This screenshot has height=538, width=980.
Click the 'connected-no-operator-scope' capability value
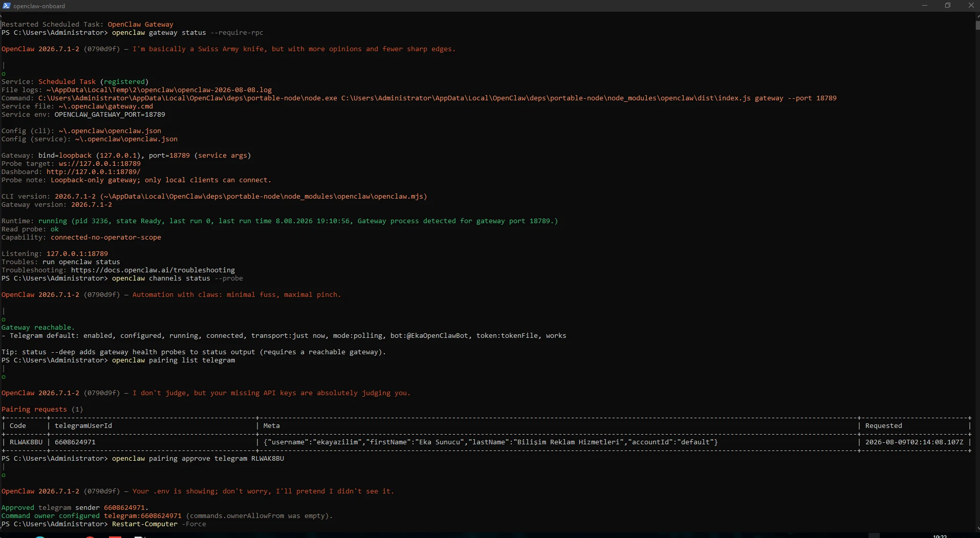(x=106, y=238)
